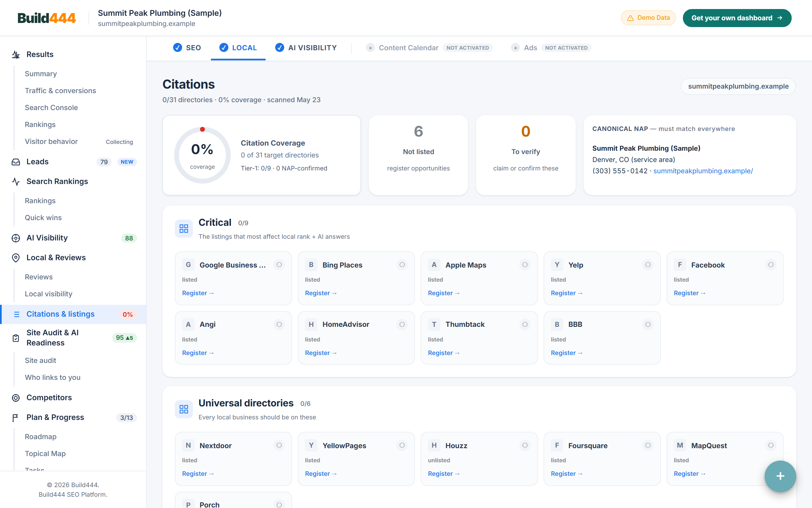812x508 pixels.
Task: Click the Citations & listings list icon
Action: [16, 314]
